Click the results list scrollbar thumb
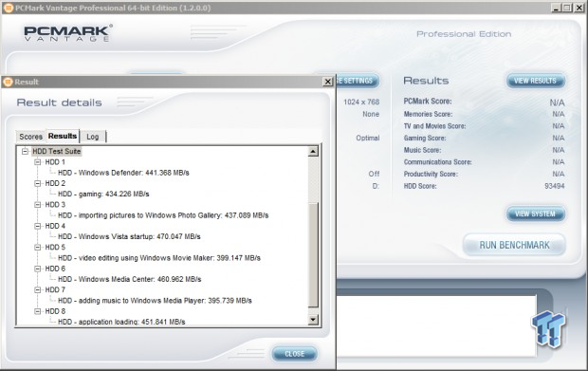Viewport: 588px width, 371px height. click(313, 255)
